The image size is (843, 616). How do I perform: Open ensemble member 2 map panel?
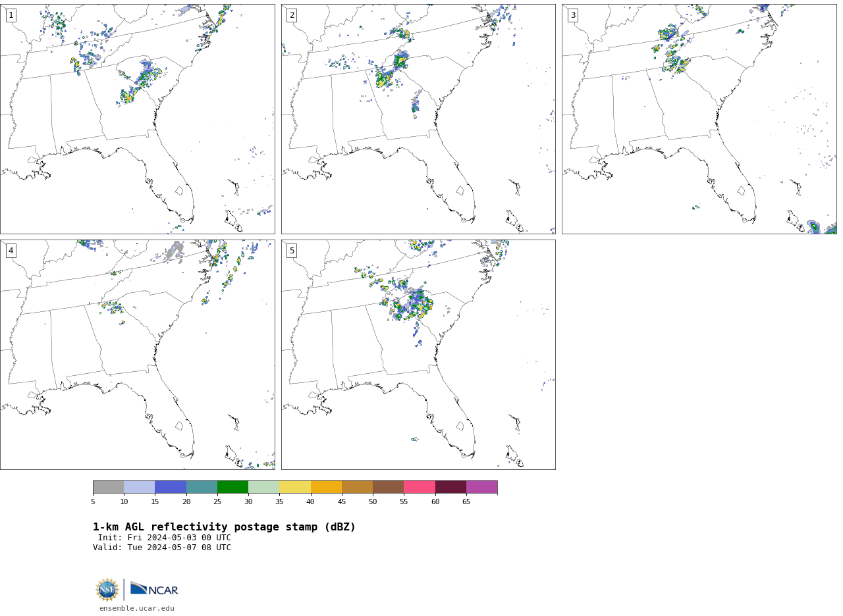(x=418, y=119)
